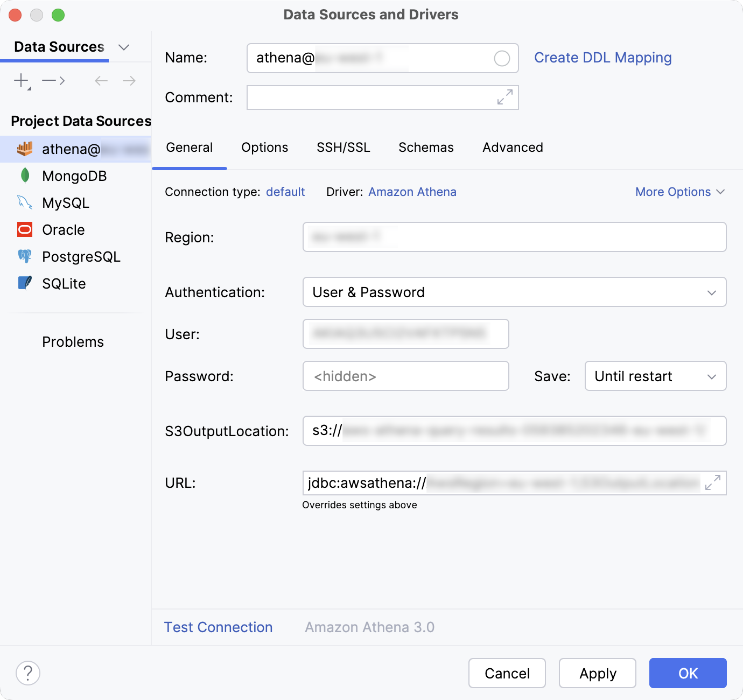Navigate back using the left arrow
743x700 pixels.
pos(100,80)
